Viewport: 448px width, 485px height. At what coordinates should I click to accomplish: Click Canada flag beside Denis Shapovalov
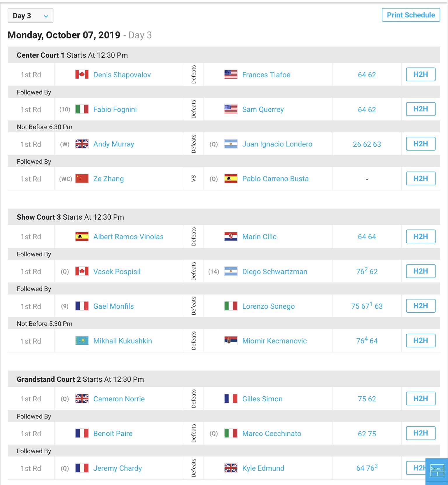click(82, 75)
